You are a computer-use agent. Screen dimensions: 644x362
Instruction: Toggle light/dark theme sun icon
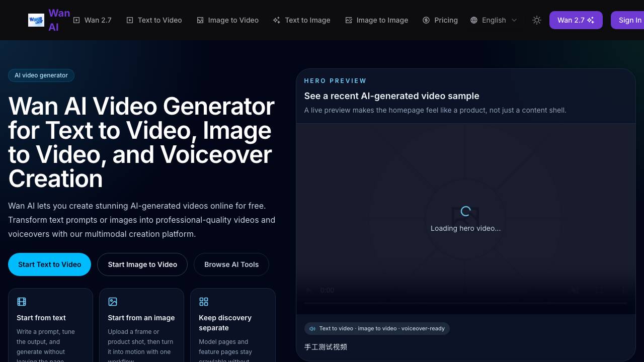pyautogui.click(x=537, y=20)
